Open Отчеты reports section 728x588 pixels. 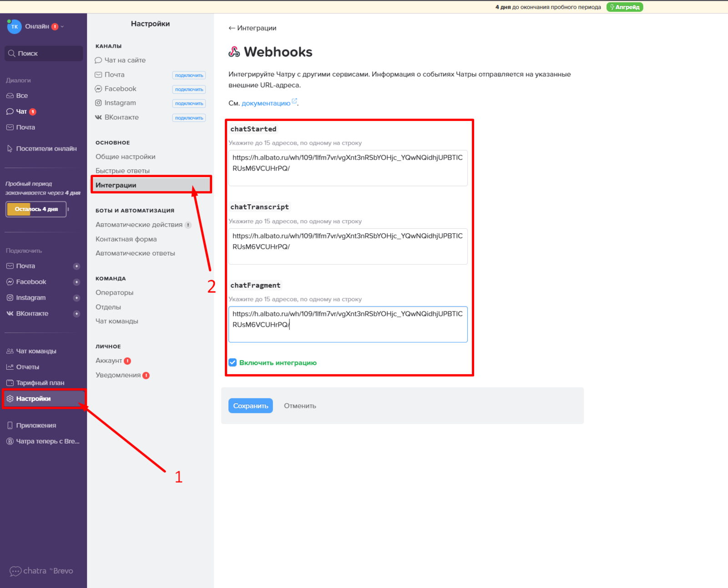(27, 367)
